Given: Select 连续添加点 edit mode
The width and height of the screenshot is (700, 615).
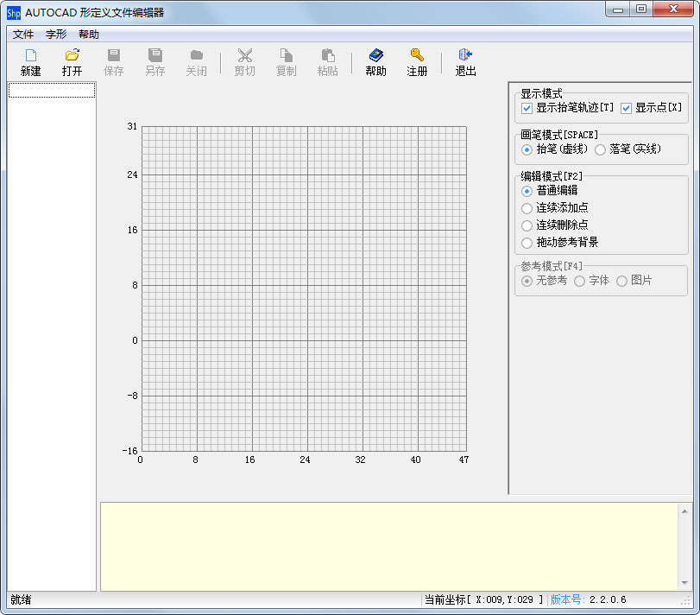Looking at the screenshot, I should [x=527, y=208].
